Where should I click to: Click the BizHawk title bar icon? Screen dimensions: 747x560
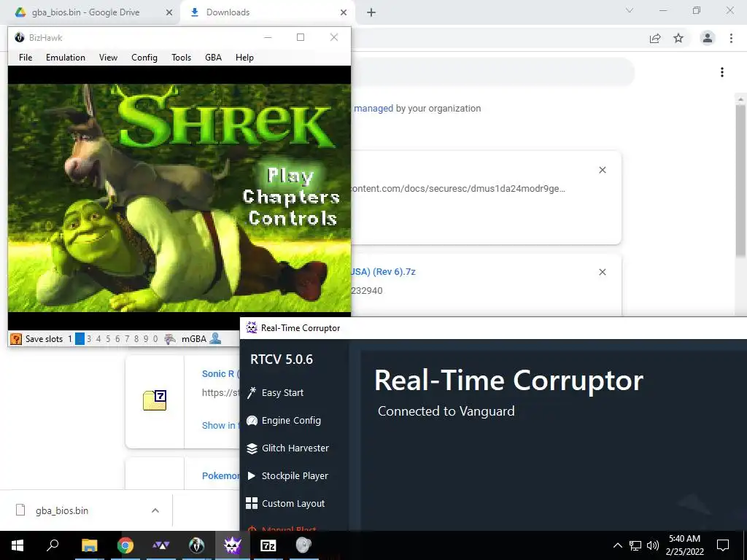20,37
